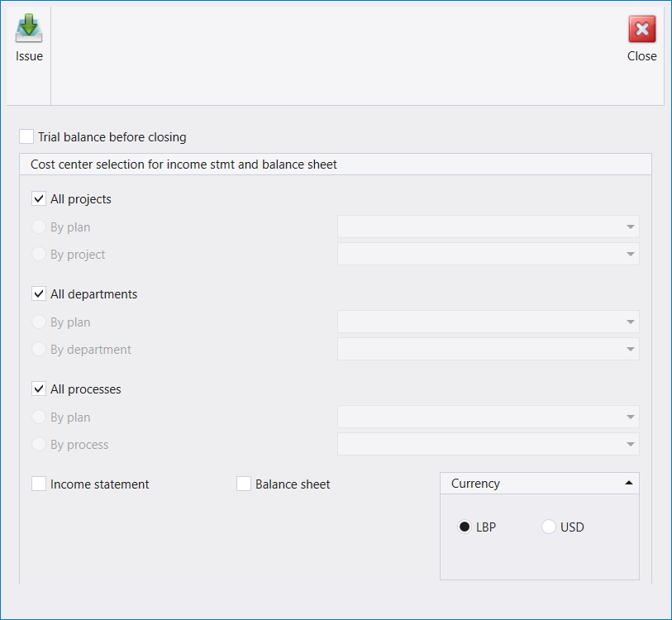The height and width of the screenshot is (620, 672).
Task: Click the red Close icon
Action: (x=641, y=29)
